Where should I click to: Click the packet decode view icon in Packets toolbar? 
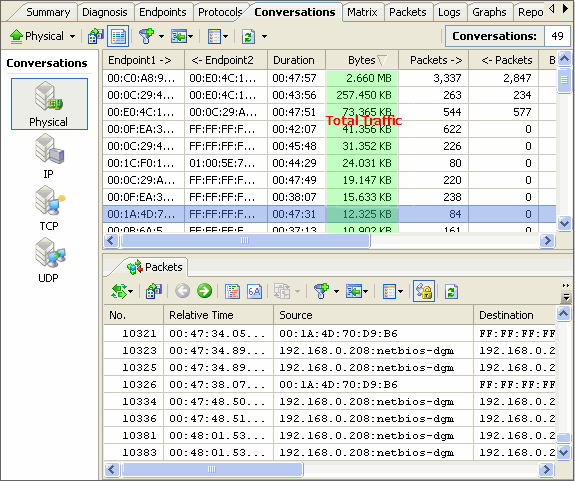[232, 291]
